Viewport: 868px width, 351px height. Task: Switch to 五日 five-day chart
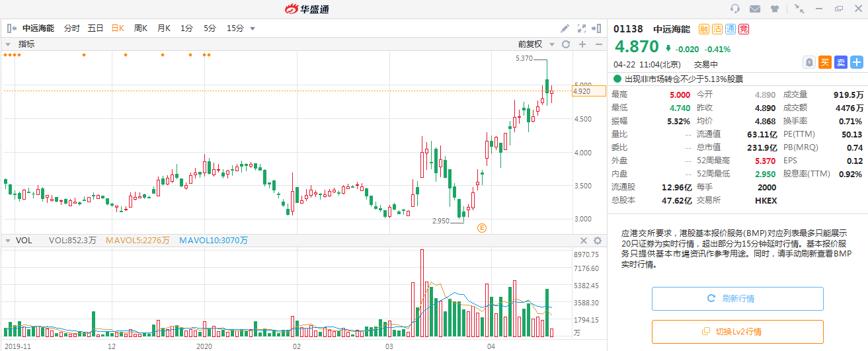(x=96, y=28)
